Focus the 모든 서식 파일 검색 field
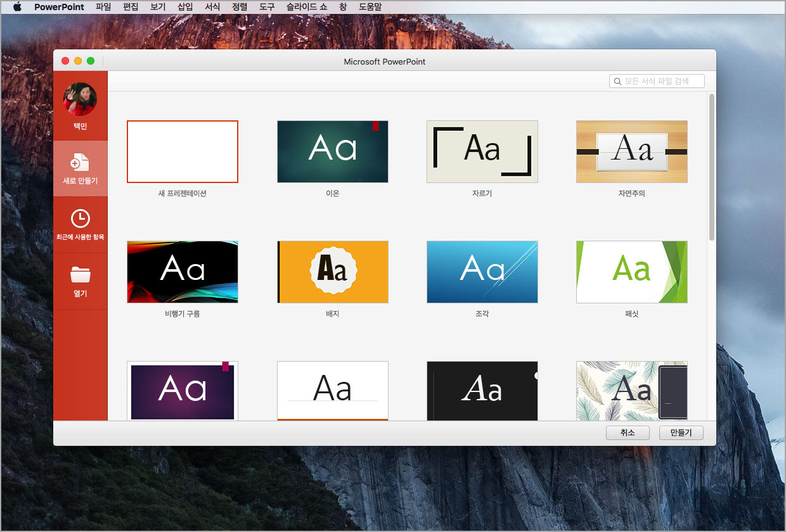Screen dimensions: 786x532 [657, 82]
